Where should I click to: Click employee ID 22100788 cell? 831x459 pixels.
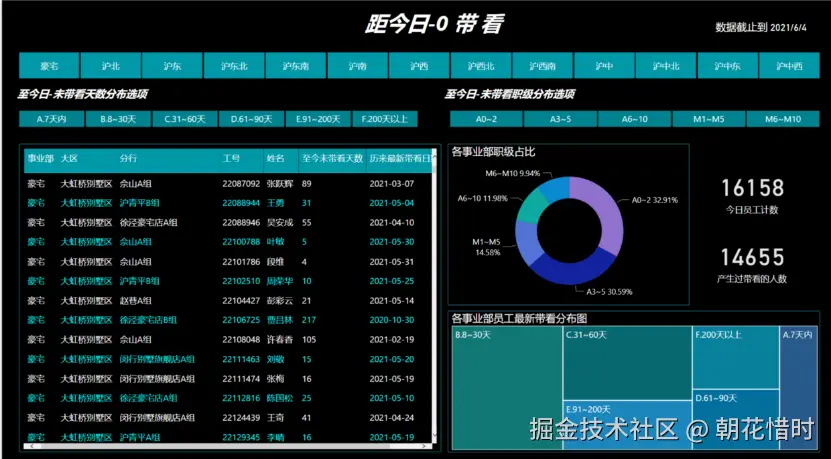pos(241,242)
